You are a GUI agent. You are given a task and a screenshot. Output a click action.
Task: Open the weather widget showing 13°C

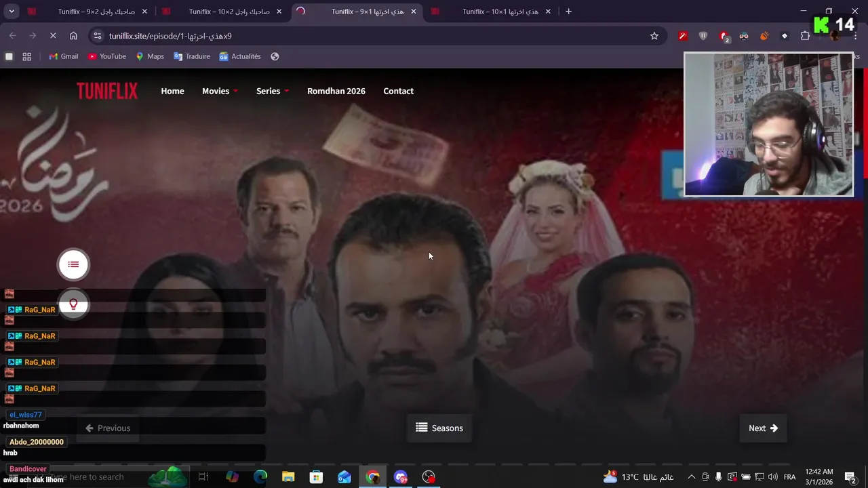pyautogui.click(x=638, y=477)
